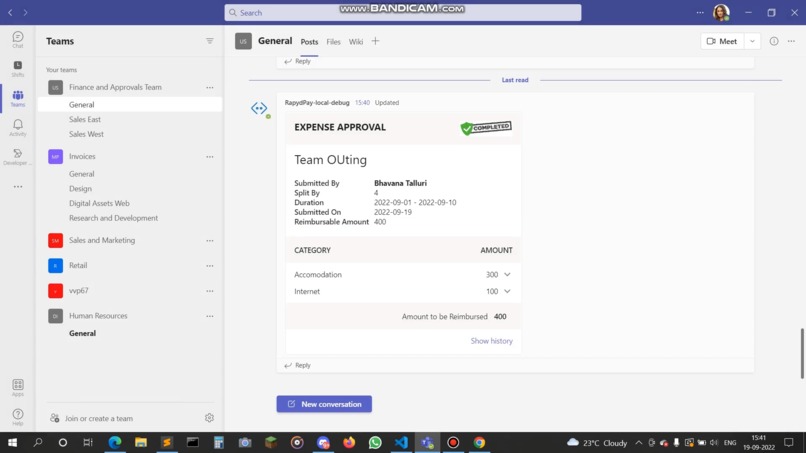806x453 pixels.
Task: Expand the Accomodation amount row chevron
Action: pyautogui.click(x=507, y=275)
